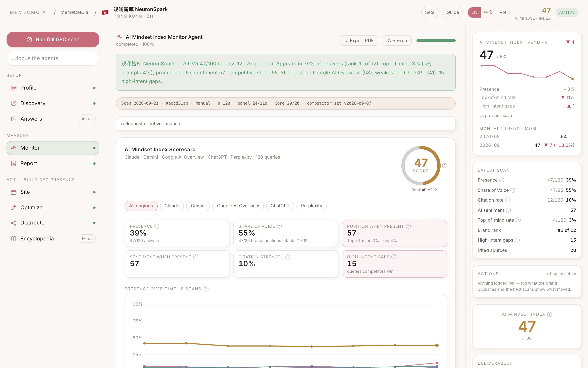The width and height of the screenshot is (588, 368).
Task: Show Presence tile help tooltip
Action: (x=157, y=226)
